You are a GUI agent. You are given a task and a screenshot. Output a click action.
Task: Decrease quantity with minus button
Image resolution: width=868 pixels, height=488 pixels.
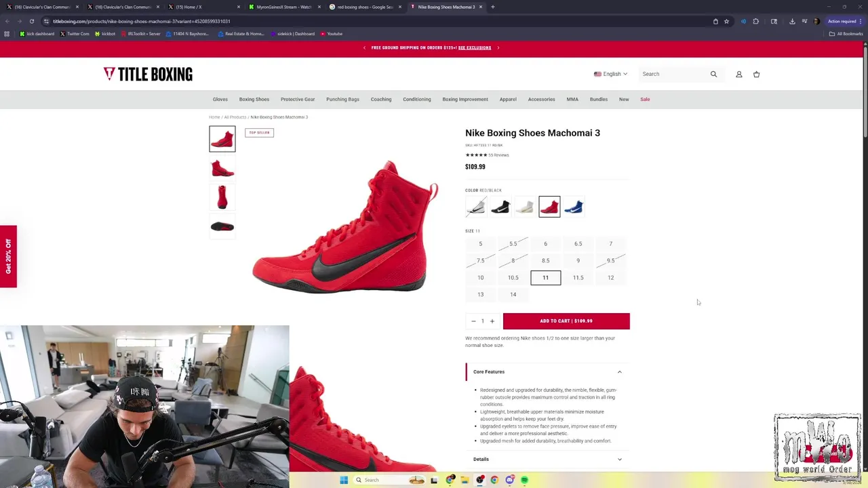[x=473, y=321]
